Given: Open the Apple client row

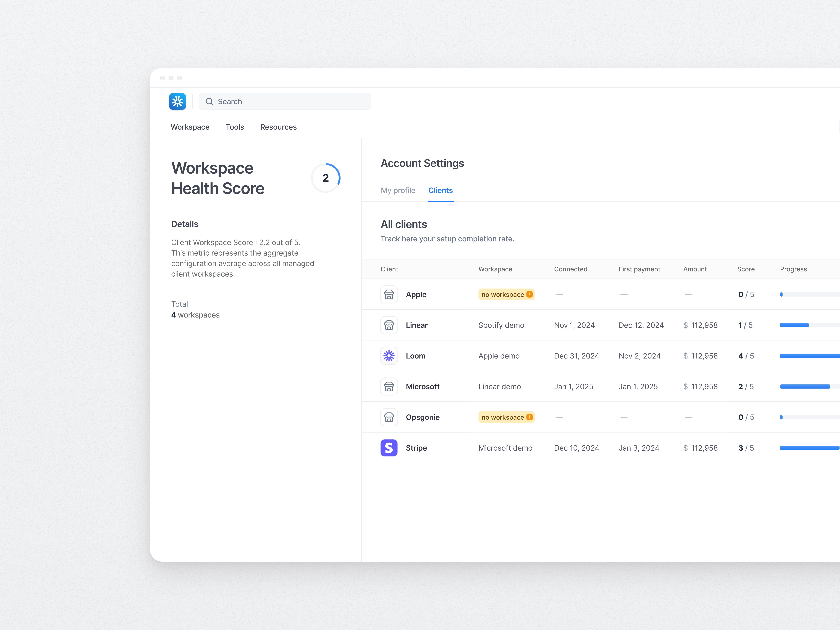Looking at the screenshot, I should point(601,294).
